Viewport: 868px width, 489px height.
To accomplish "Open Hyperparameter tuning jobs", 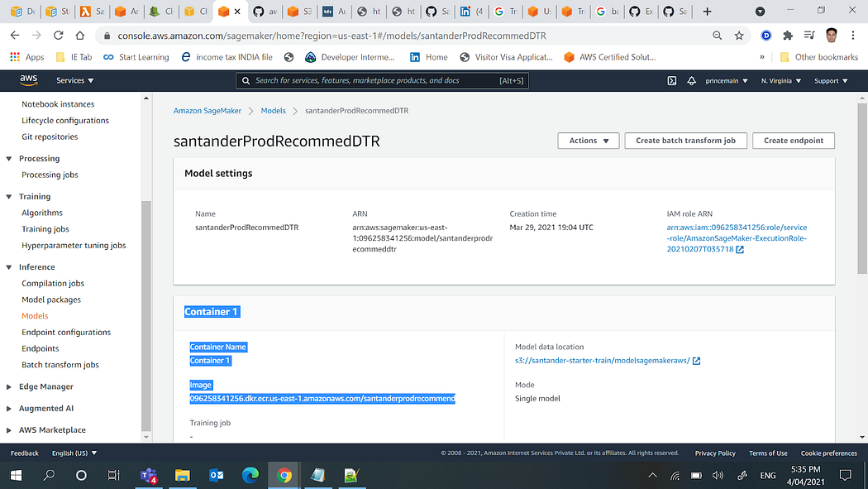I will point(74,246).
